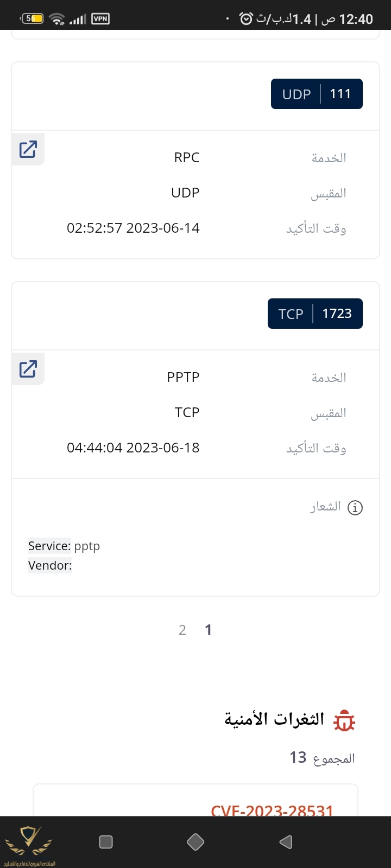Go to page 2 of ports
Viewport: 391px width, 868px height.
[182, 630]
